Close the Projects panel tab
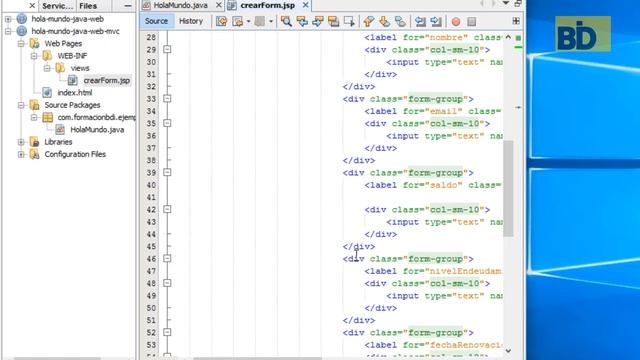 (32, 5)
